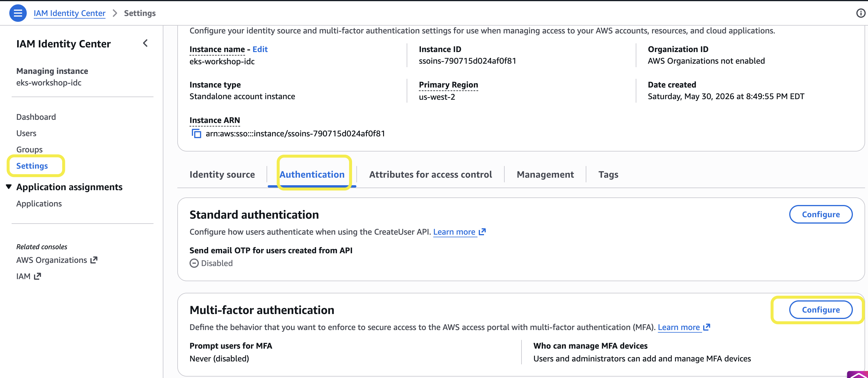Viewport: 868px width, 378px height.
Task: Click the 'Prompt users for MFA' label
Action: coord(231,346)
